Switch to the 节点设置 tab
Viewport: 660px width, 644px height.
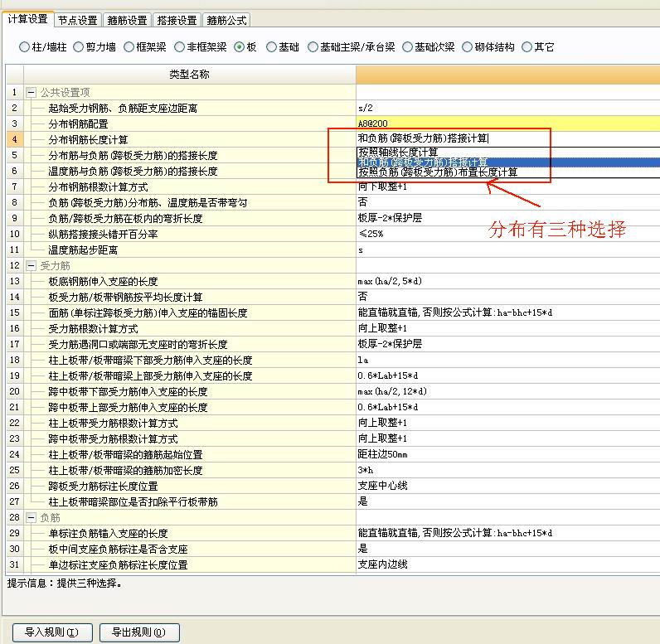77,20
